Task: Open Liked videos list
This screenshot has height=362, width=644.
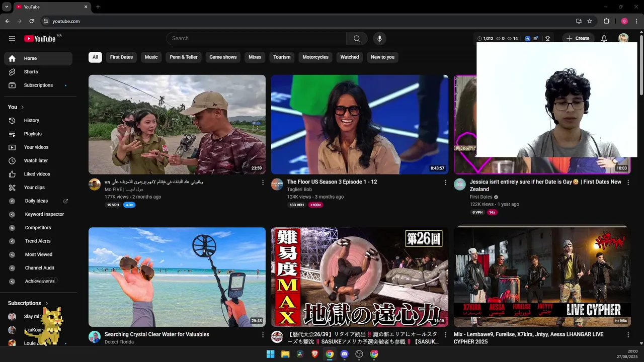Action: (38, 174)
